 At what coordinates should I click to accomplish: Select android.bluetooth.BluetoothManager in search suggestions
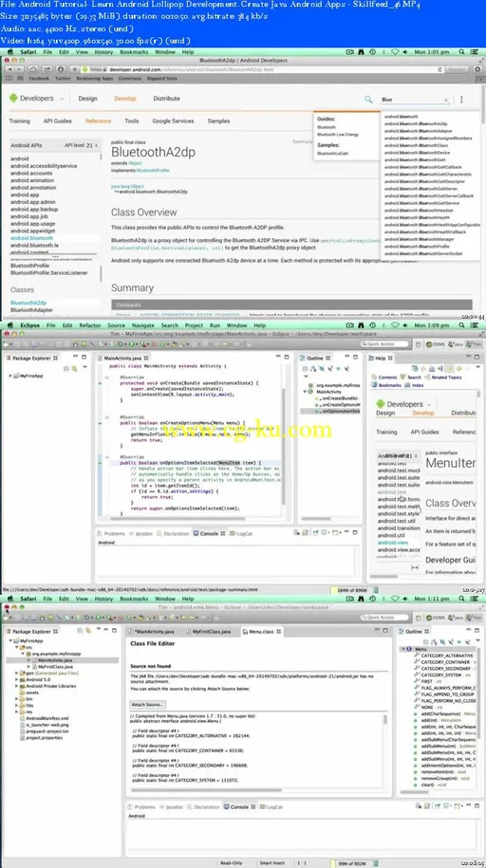tap(419, 239)
